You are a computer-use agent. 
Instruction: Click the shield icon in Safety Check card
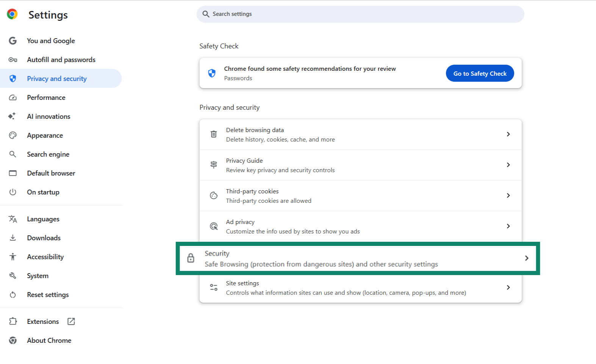[x=212, y=73]
